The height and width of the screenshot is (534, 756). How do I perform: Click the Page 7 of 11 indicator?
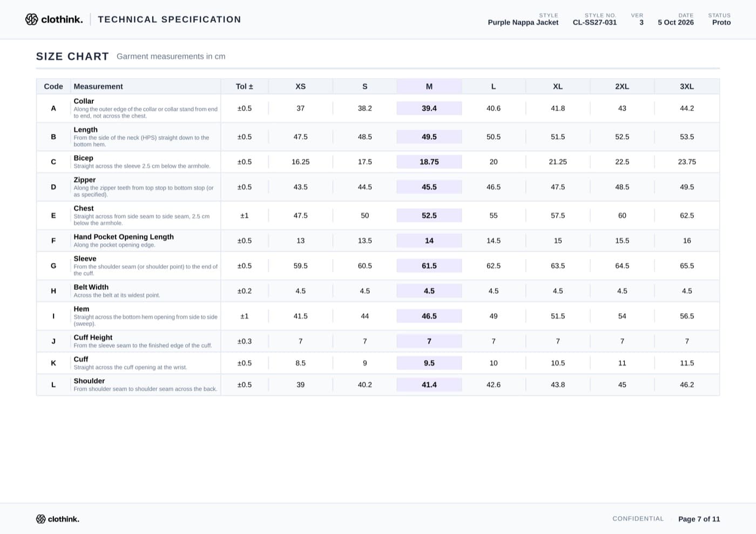click(x=699, y=519)
